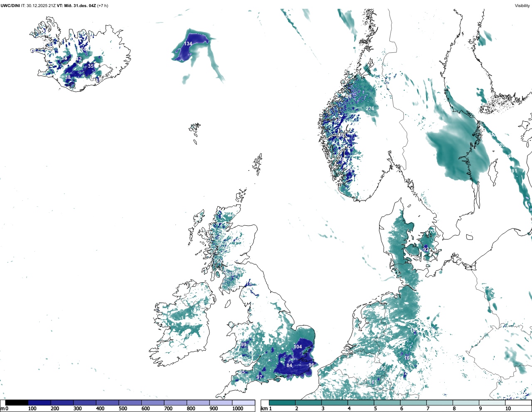Click the 99 value over Wales

pos(244,345)
